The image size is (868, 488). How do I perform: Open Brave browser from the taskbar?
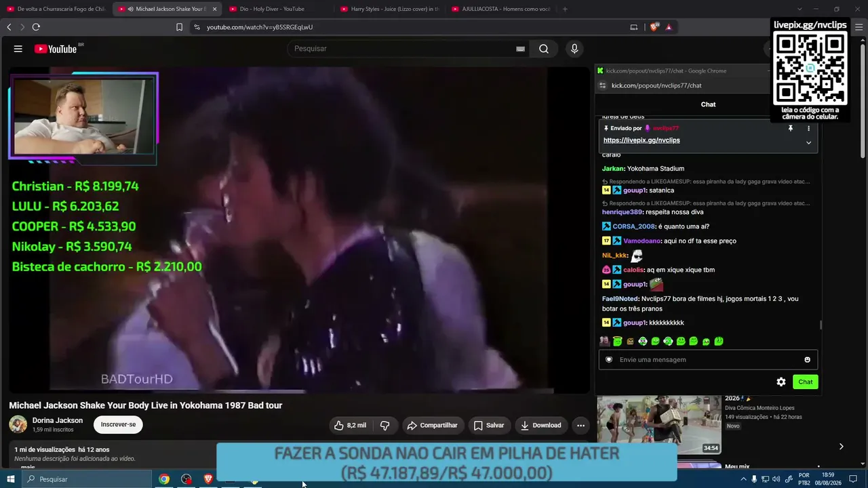point(208,479)
